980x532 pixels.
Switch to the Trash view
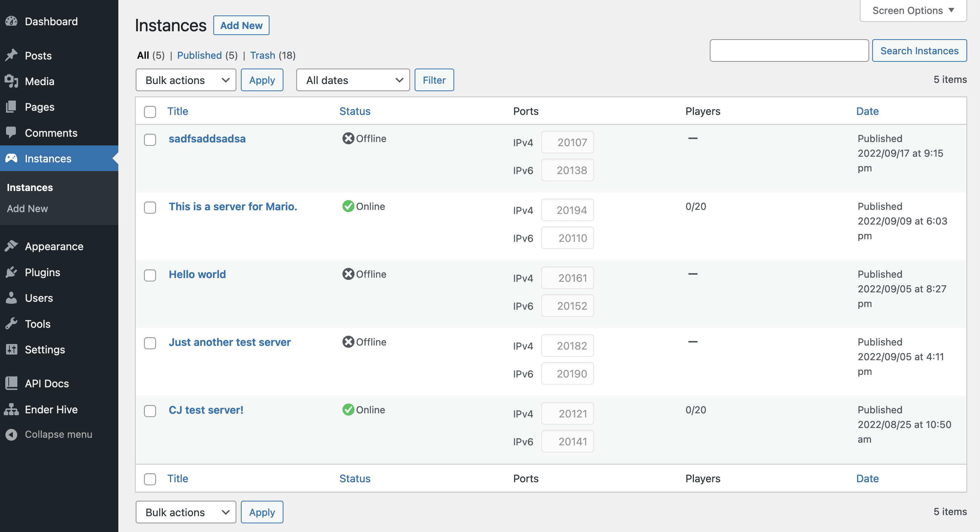coord(262,55)
